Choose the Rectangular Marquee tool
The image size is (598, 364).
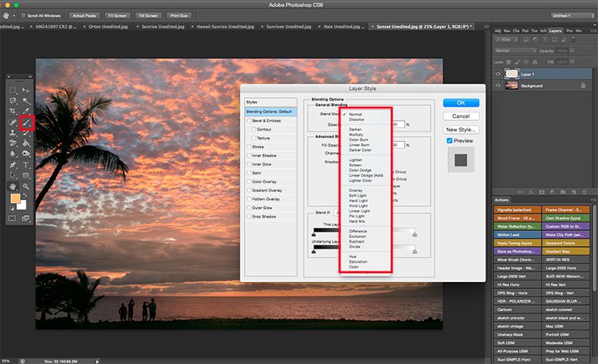(14, 91)
